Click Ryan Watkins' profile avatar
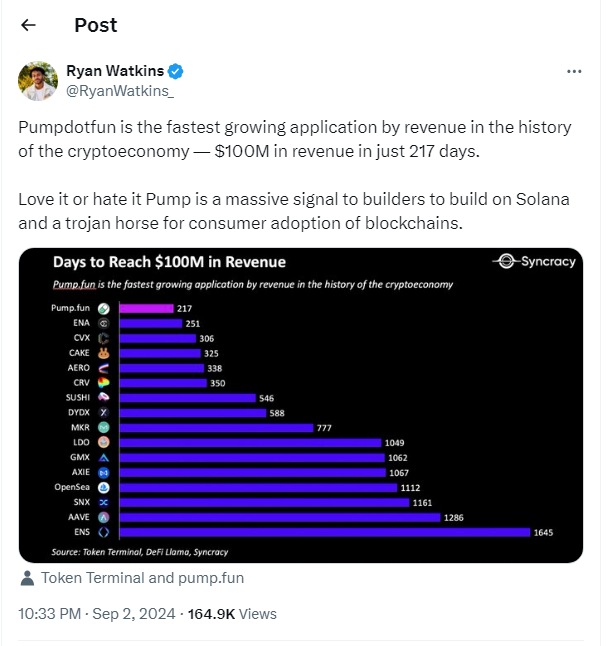The height and width of the screenshot is (646, 607). (38, 81)
